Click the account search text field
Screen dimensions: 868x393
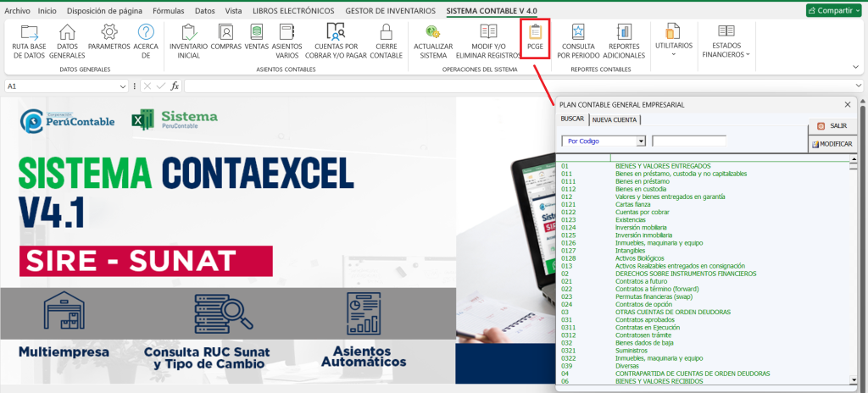click(x=689, y=141)
